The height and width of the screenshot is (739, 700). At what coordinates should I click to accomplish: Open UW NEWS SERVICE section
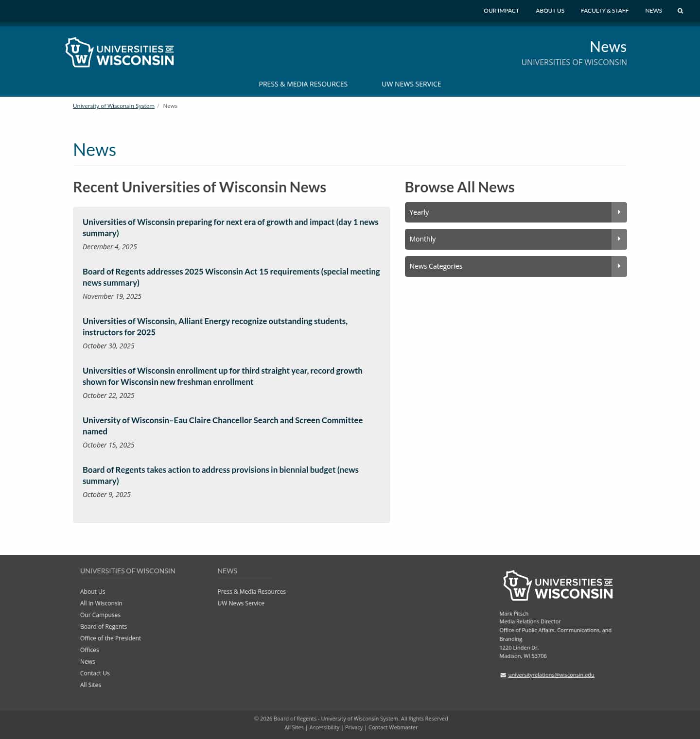411,84
